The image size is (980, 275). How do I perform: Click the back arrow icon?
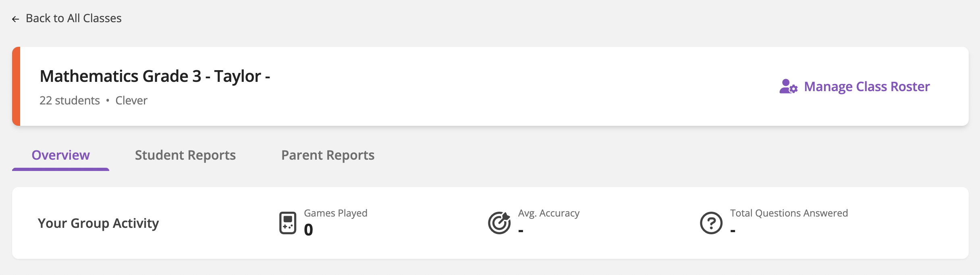tap(16, 19)
